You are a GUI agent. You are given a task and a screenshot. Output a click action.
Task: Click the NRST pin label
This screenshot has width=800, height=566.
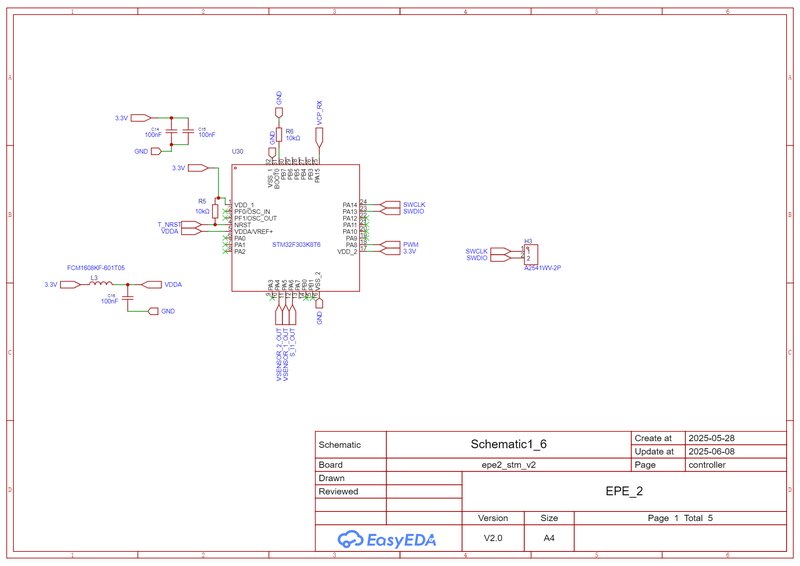242,225
